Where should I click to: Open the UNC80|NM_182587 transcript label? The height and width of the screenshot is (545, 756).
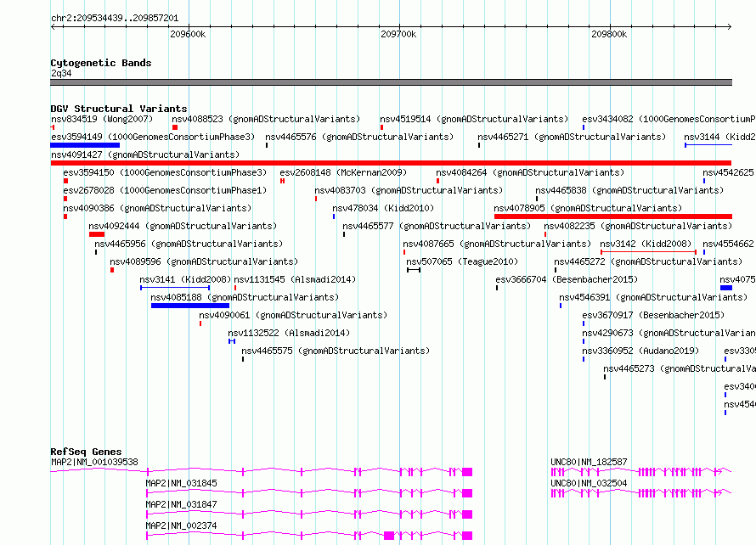tap(589, 462)
